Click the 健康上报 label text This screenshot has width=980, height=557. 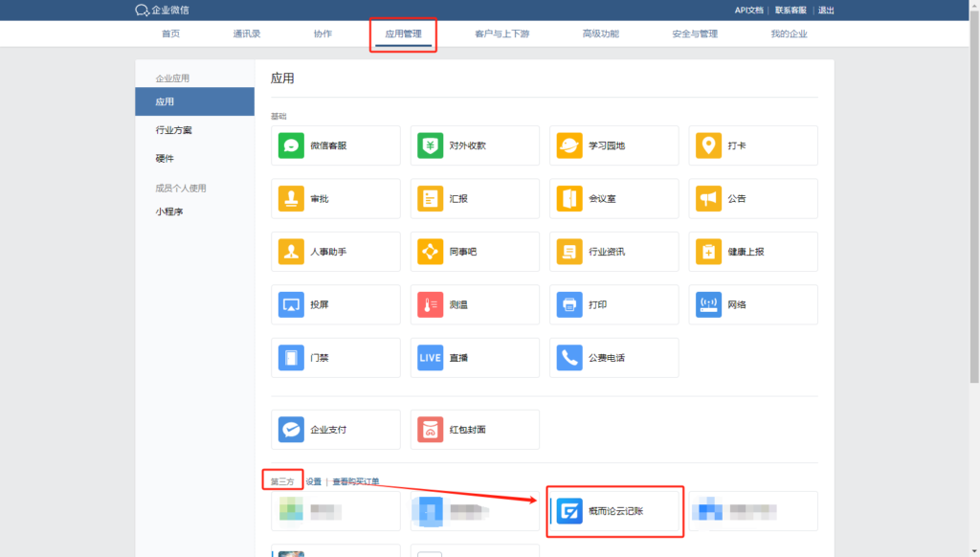pyautogui.click(x=746, y=252)
